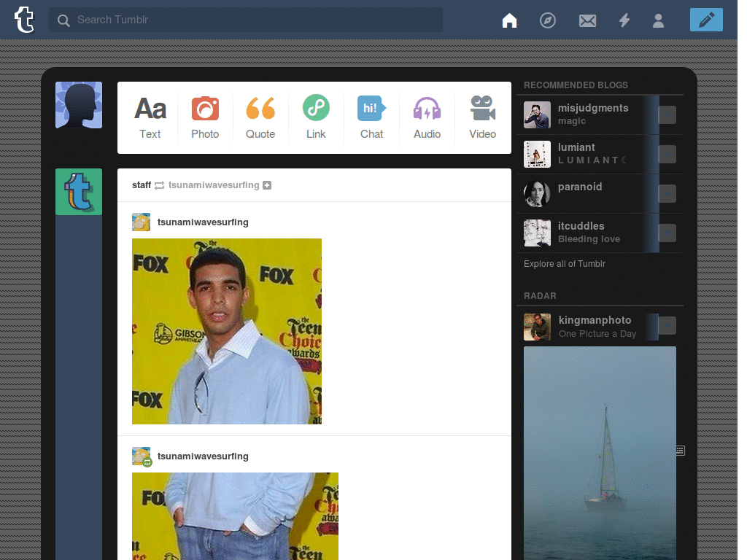Screen dimensions: 747x560
Task: Click the paranoid avatar
Action: tap(537, 194)
